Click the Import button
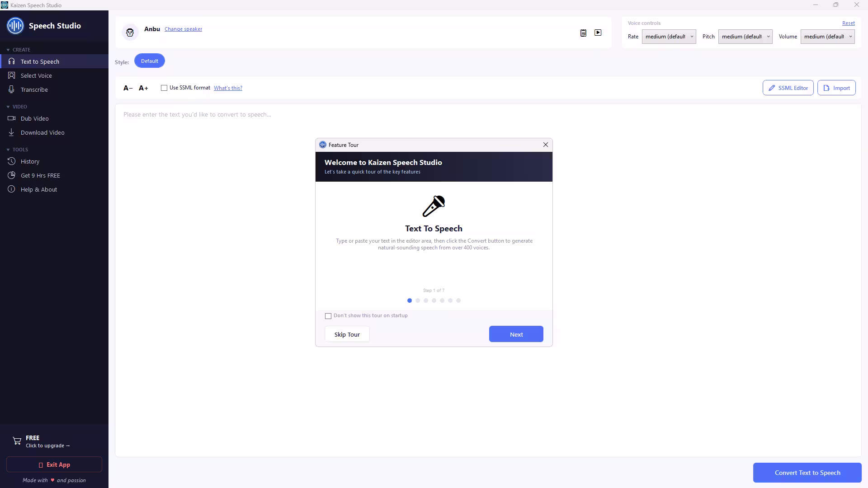The image size is (868, 488). (x=836, y=88)
